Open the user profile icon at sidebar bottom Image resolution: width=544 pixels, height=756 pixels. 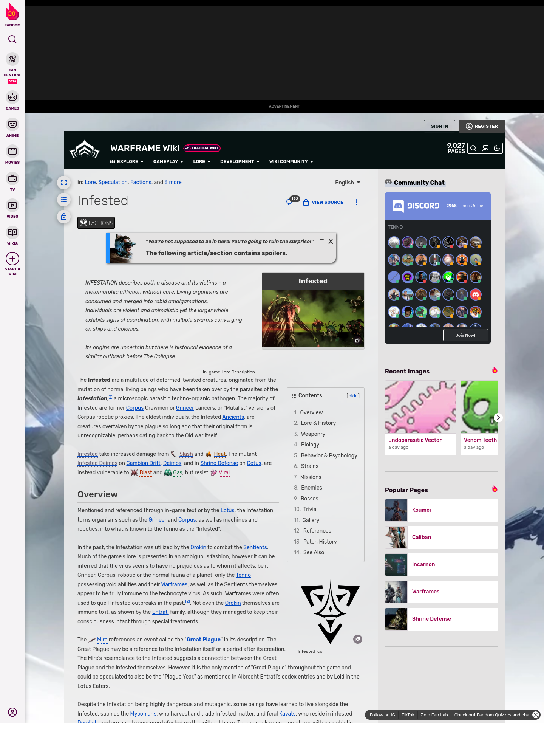(12, 712)
